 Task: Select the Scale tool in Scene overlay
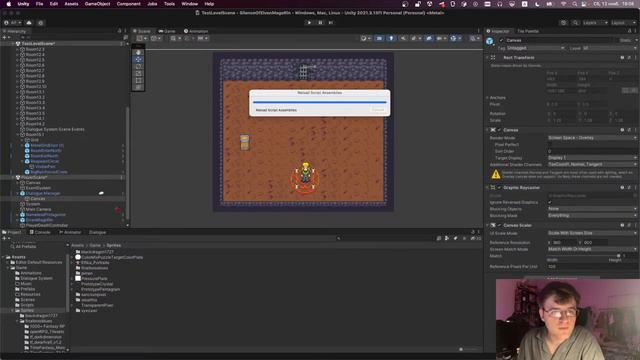138,73
